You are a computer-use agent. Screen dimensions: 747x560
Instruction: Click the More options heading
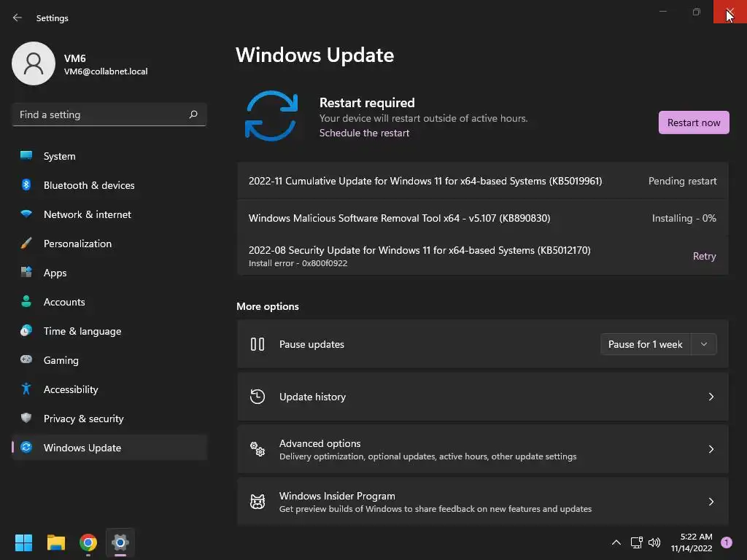pos(268,306)
